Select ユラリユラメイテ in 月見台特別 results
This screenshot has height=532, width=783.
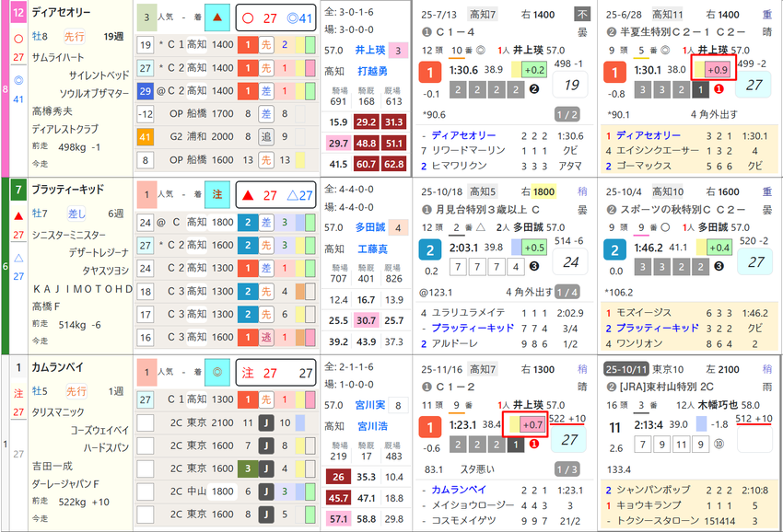[x=468, y=313]
